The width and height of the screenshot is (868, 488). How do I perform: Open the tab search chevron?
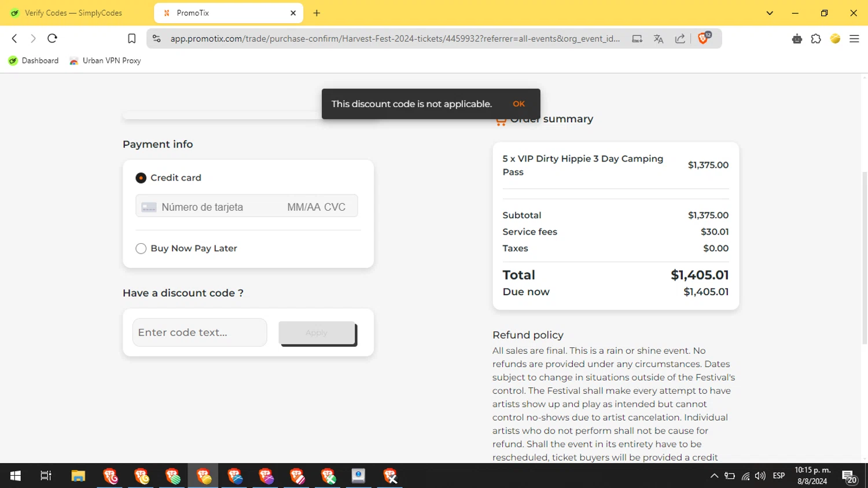(x=770, y=13)
